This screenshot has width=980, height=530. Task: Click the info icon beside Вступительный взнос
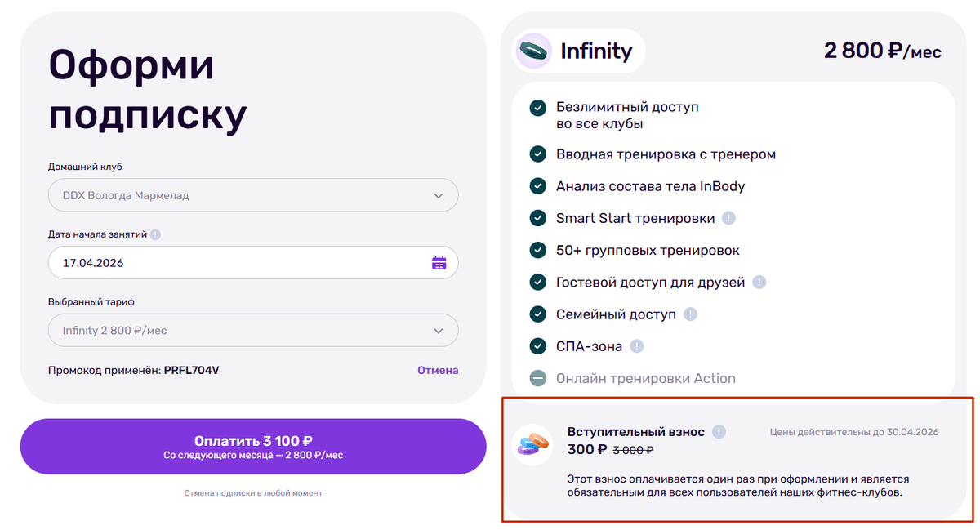pos(718,431)
